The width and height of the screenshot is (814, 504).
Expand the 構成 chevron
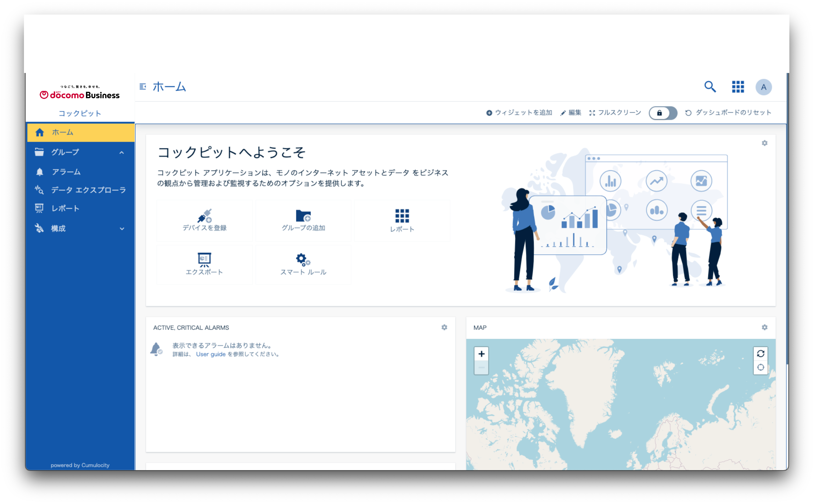tap(122, 229)
